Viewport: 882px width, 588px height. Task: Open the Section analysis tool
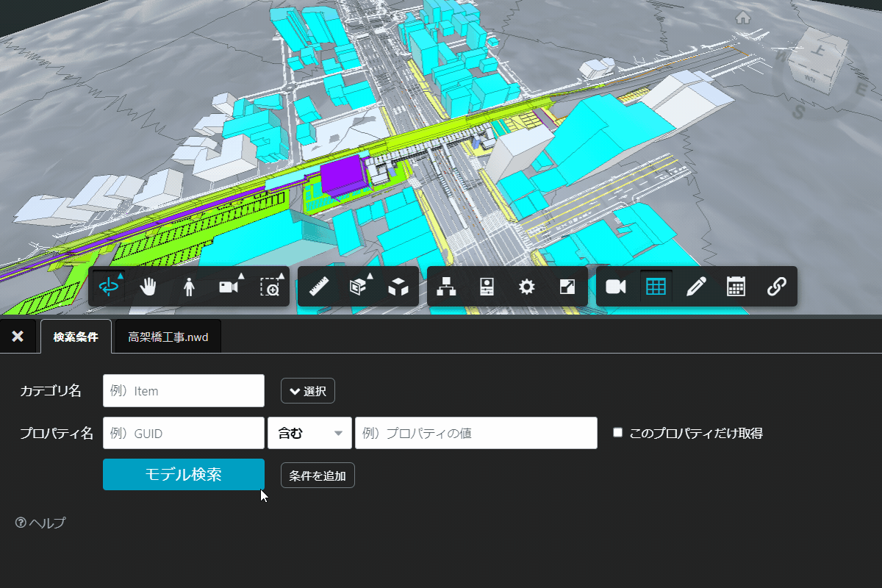tap(359, 287)
